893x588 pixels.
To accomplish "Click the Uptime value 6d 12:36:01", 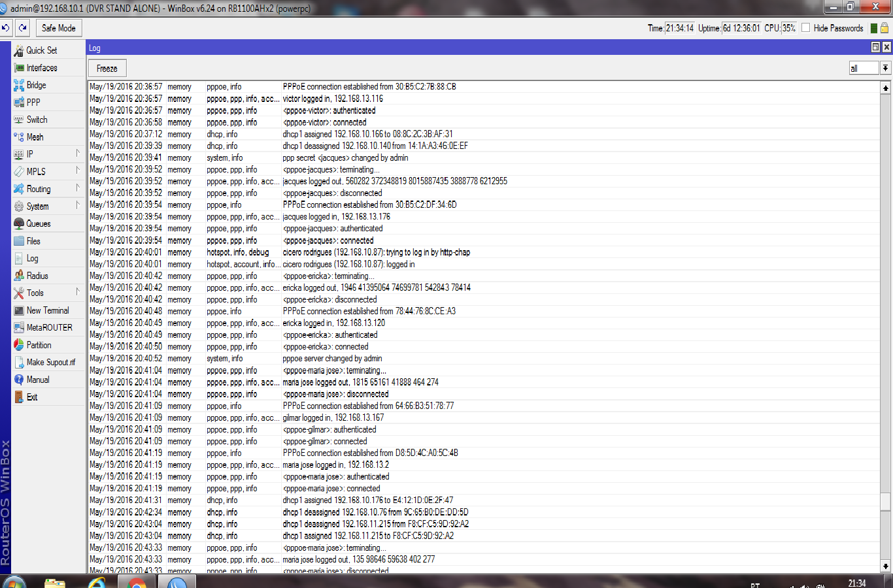I will click(x=741, y=28).
